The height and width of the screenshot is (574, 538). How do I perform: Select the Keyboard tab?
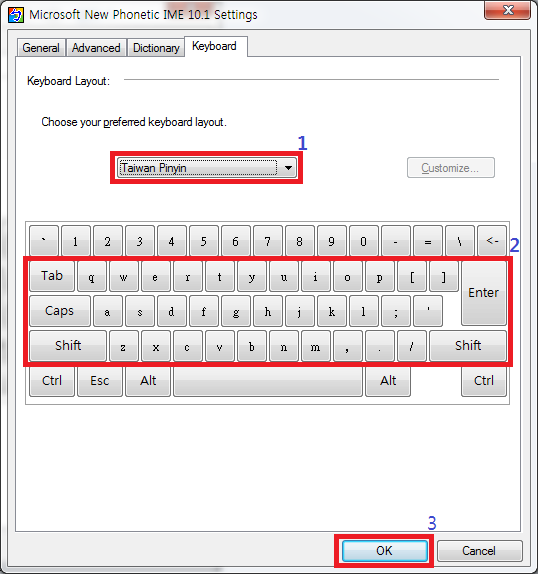click(x=215, y=46)
